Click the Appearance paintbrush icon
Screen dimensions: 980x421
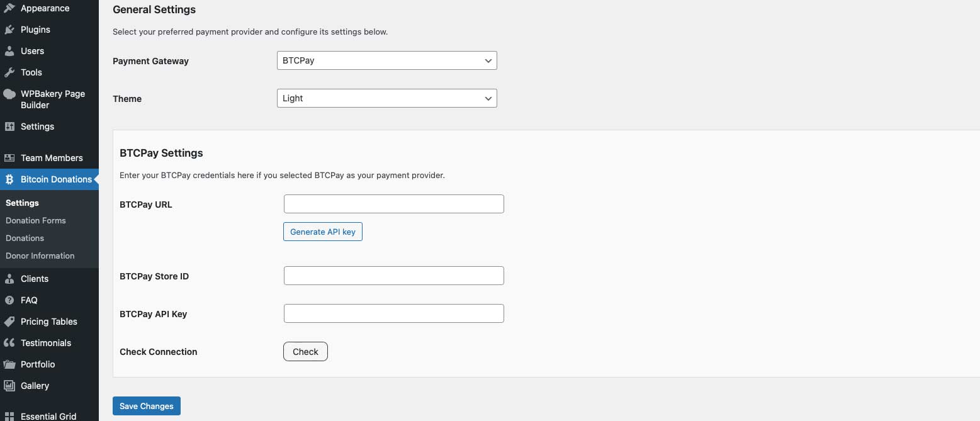pyautogui.click(x=10, y=8)
